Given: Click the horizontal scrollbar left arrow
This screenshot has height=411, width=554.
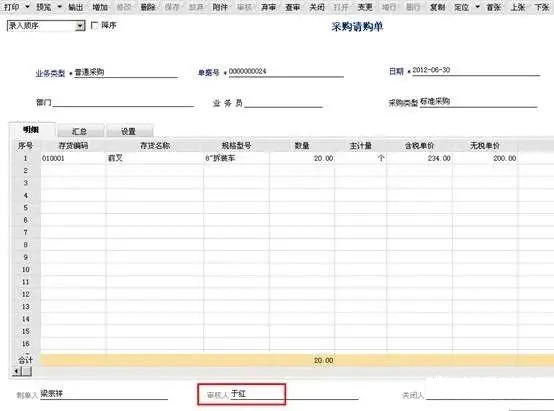Looking at the screenshot, I should [16, 371].
